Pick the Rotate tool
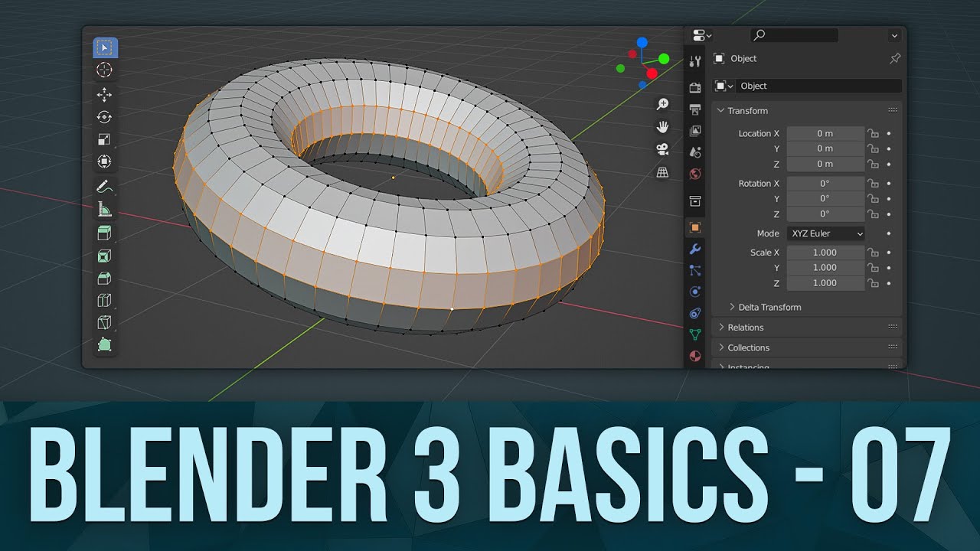The height and width of the screenshot is (551, 980). point(105,117)
